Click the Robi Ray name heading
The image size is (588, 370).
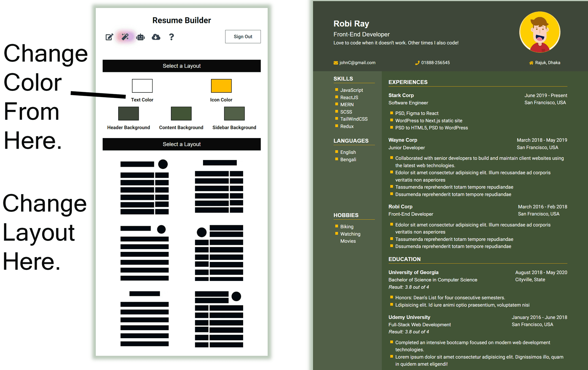351,24
